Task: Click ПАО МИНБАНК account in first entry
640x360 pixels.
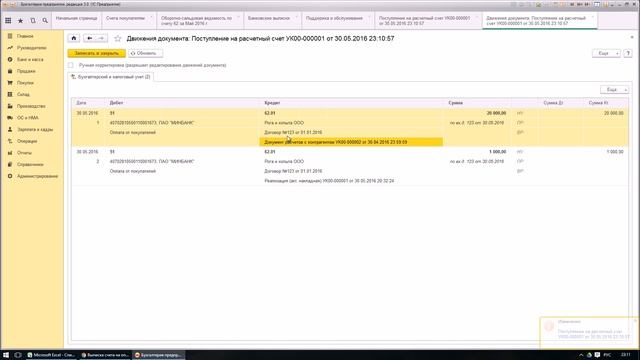Action: click(x=152, y=123)
